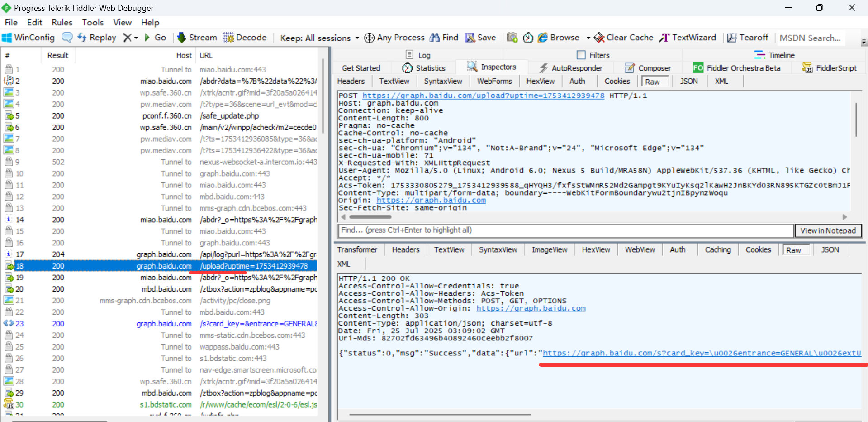Click request pane vertical scrollbar thumb
The height and width of the screenshot is (422, 868).
pyautogui.click(x=856, y=120)
